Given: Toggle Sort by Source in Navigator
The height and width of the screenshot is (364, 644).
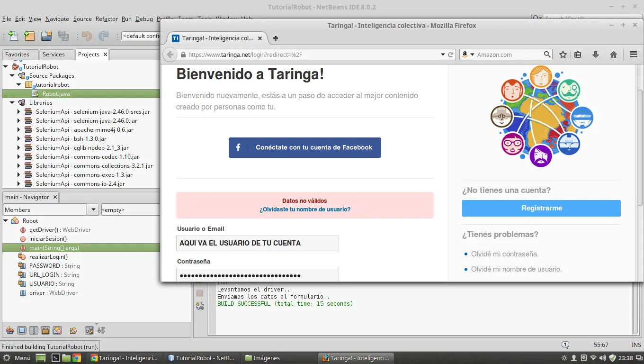Looking at the screenshot, I should tap(101, 330).
